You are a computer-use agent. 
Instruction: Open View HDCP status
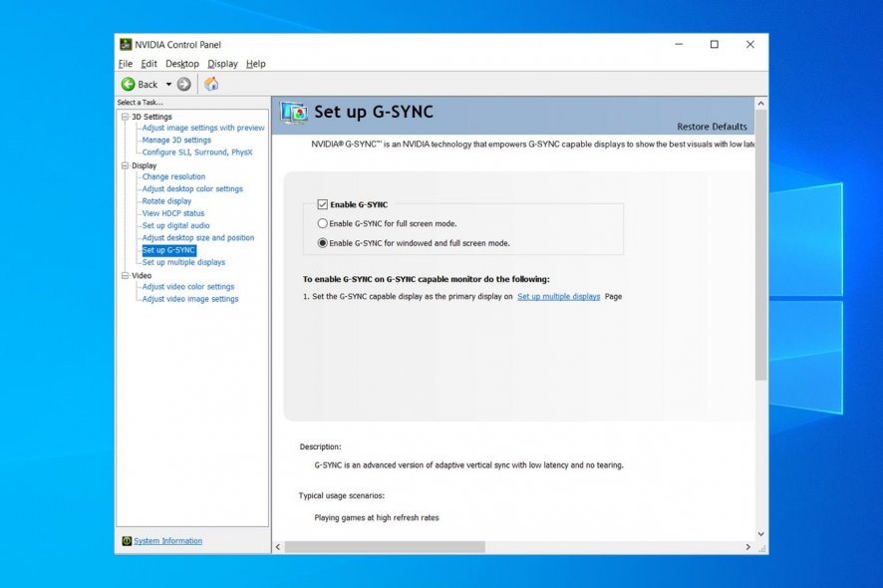[172, 213]
